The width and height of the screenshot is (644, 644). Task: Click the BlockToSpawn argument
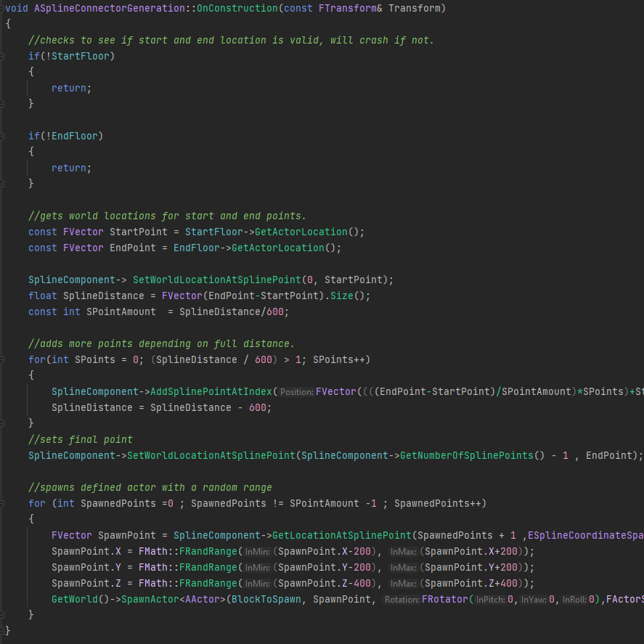(266, 600)
